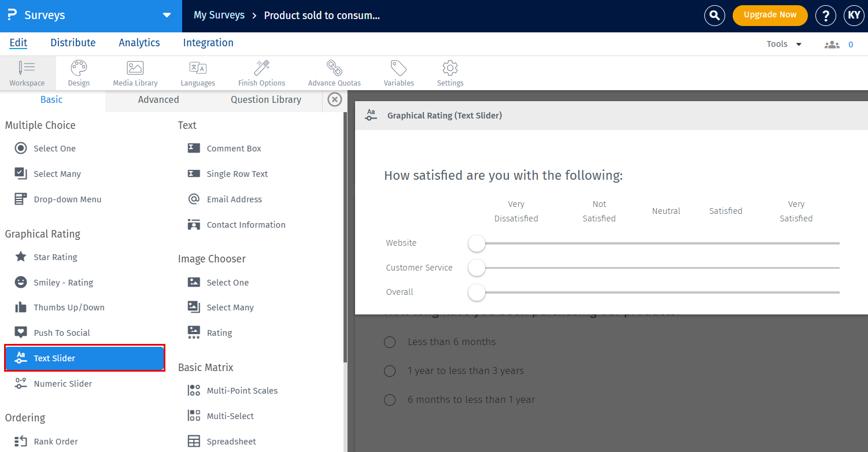Open survey Settings
The height and width of the screenshot is (452, 868).
click(450, 73)
